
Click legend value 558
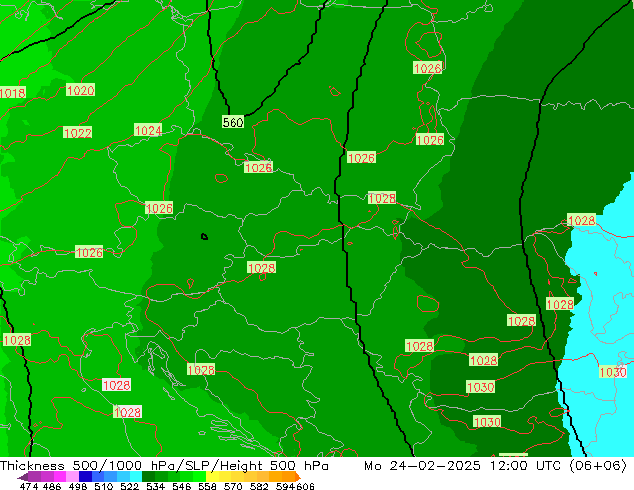(x=207, y=486)
